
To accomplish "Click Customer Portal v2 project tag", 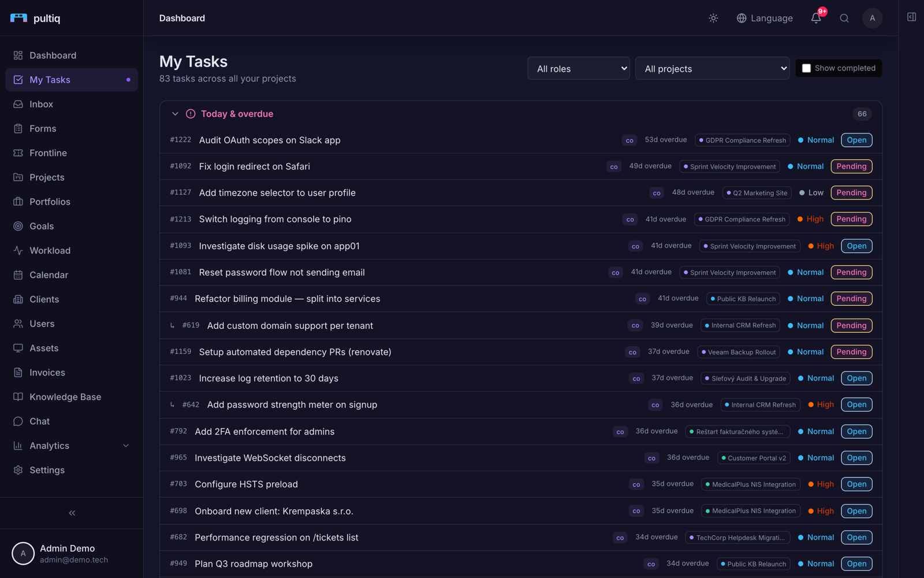I will [753, 458].
